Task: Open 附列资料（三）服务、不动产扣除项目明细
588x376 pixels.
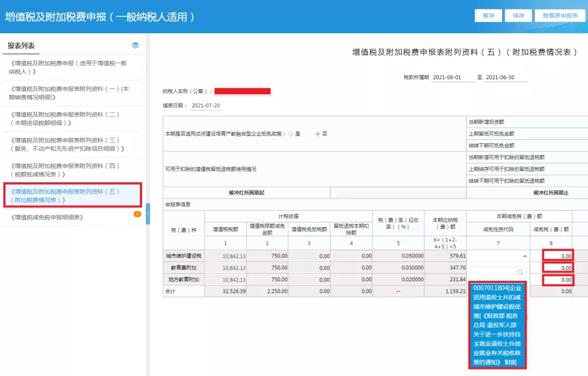Action: tap(71, 144)
